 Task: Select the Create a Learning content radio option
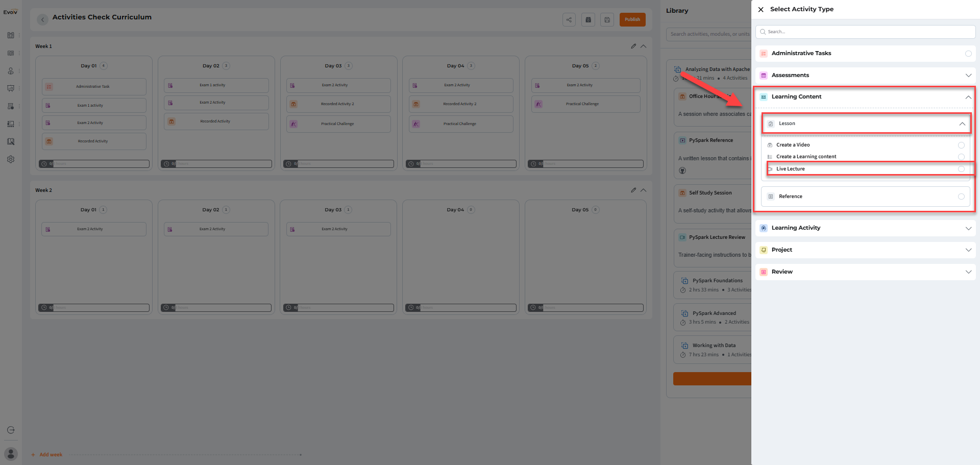pos(961,157)
